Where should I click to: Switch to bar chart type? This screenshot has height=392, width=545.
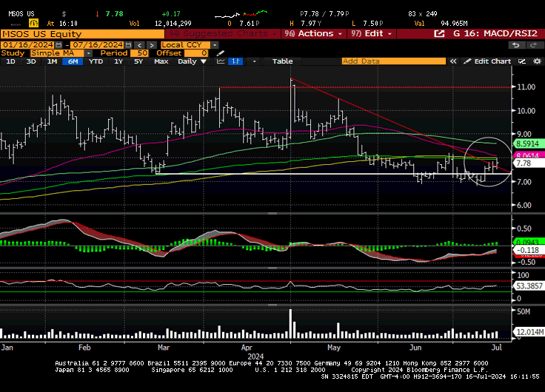pyautogui.click(x=235, y=61)
